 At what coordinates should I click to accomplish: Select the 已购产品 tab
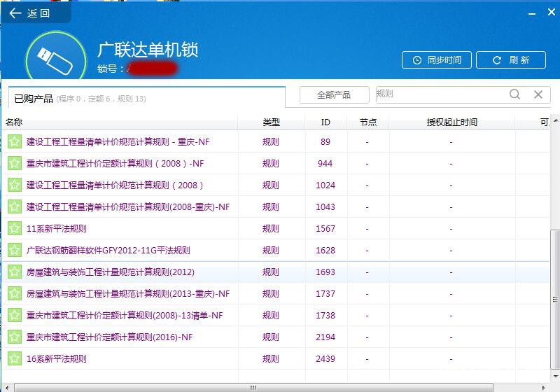click(146, 97)
